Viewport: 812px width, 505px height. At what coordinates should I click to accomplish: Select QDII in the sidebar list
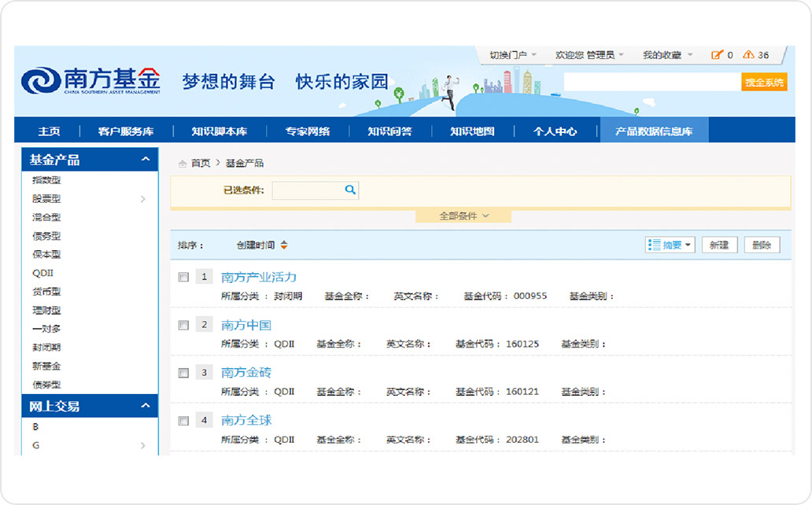42,273
